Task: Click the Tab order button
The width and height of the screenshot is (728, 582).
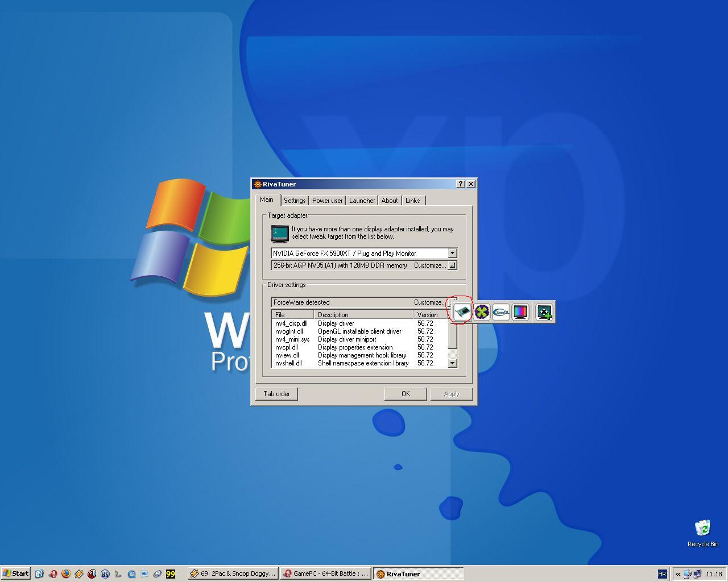Action: pyautogui.click(x=276, y=394)
